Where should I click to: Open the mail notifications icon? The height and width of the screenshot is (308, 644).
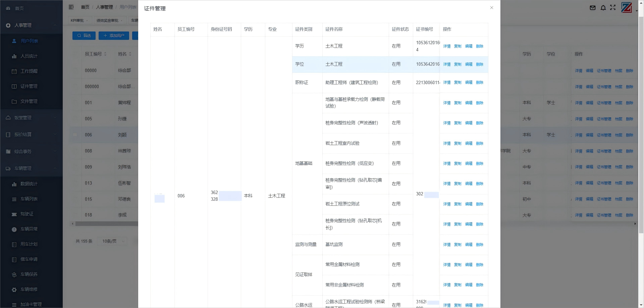click(593, 8)
